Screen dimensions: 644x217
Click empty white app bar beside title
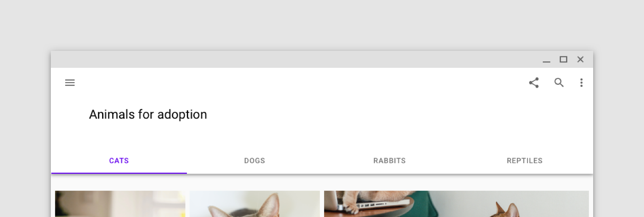[360, 114]
